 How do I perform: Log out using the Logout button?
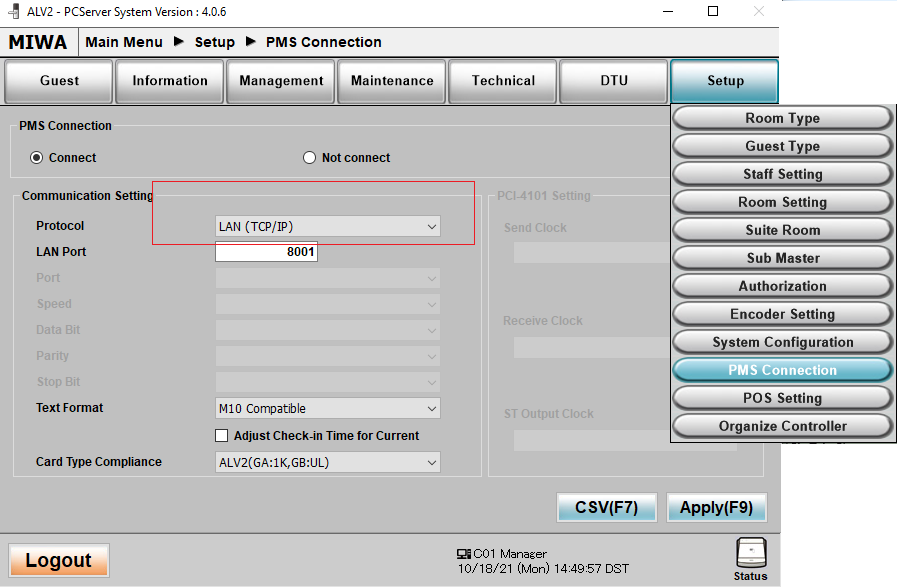point(59,561)
